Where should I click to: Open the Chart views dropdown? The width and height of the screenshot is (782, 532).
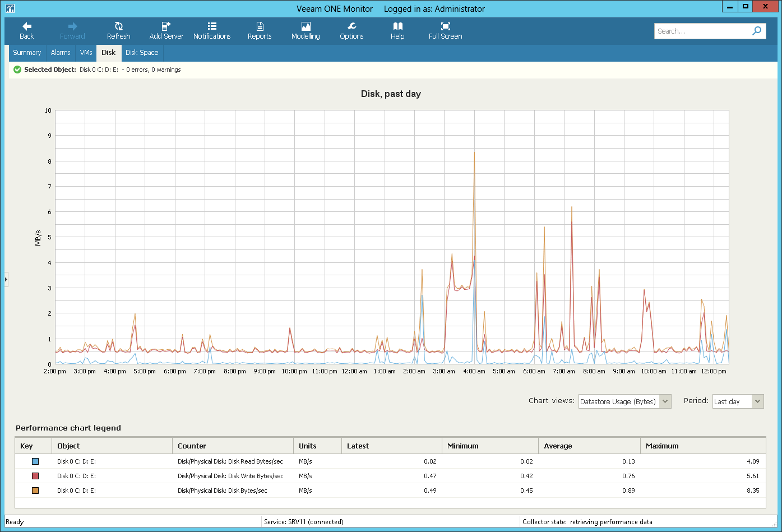click(x=625, y=401)
